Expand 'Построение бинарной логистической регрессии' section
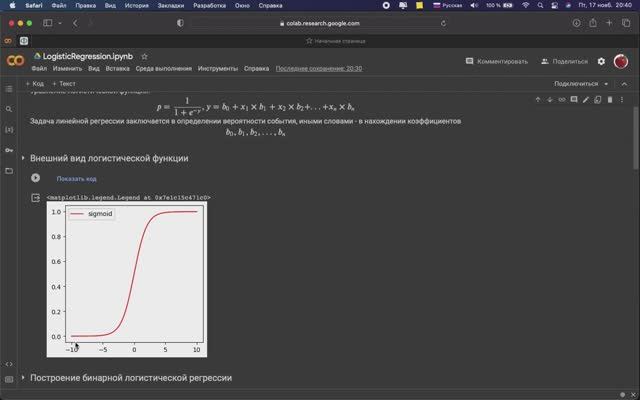Image resolution: width=640 pixels, height=400 pixels. (23, 378)
